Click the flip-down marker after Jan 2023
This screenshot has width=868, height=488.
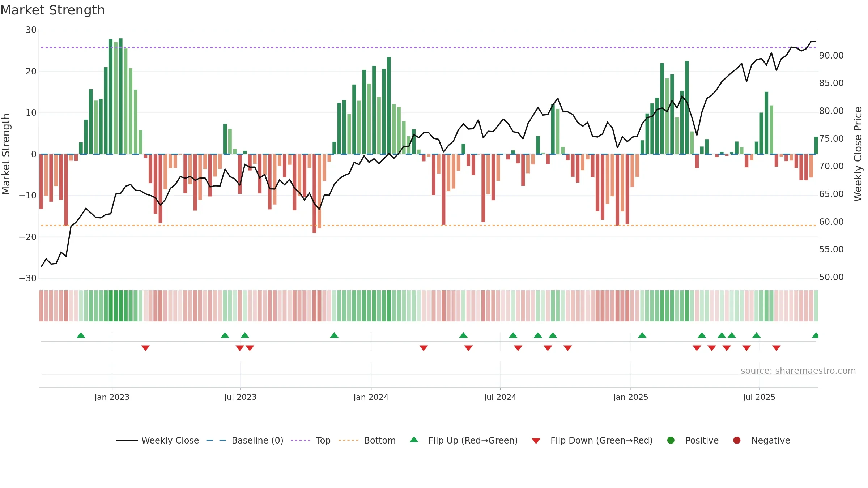pyautogui.click(x=145, y=348)
